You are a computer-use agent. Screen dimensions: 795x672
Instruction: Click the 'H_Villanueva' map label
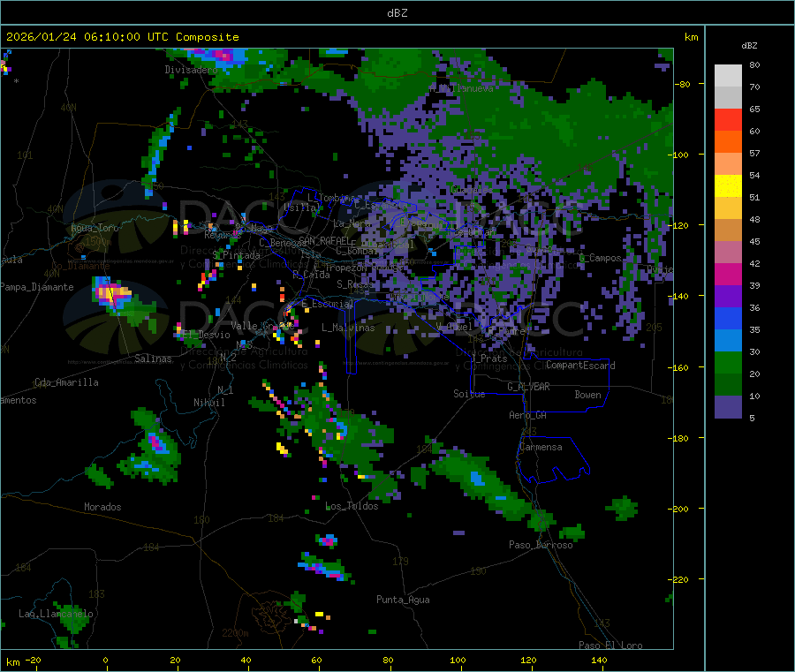461,88
